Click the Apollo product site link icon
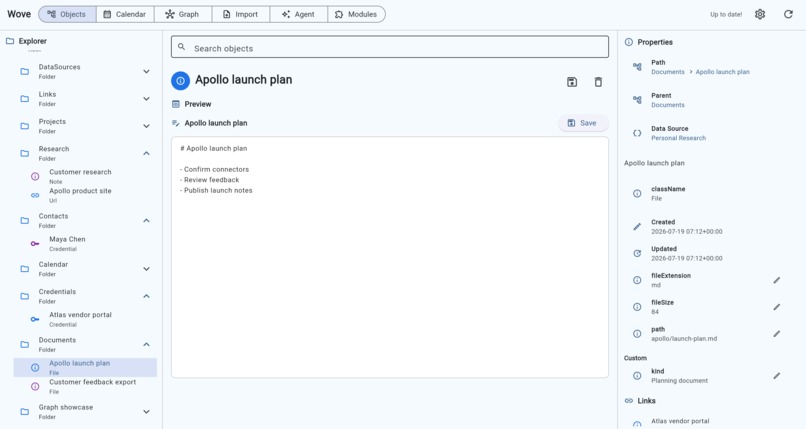 click(x=35, y=195)
